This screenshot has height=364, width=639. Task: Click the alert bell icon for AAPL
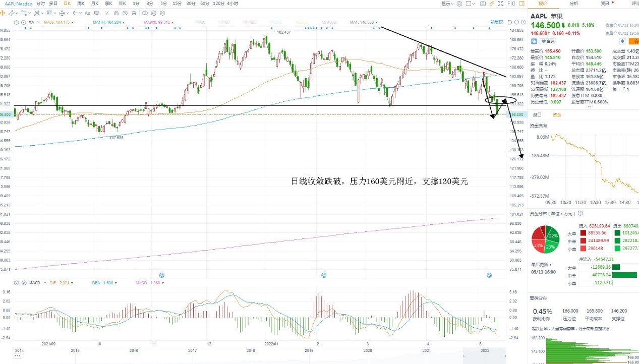(x=622, y=41)
